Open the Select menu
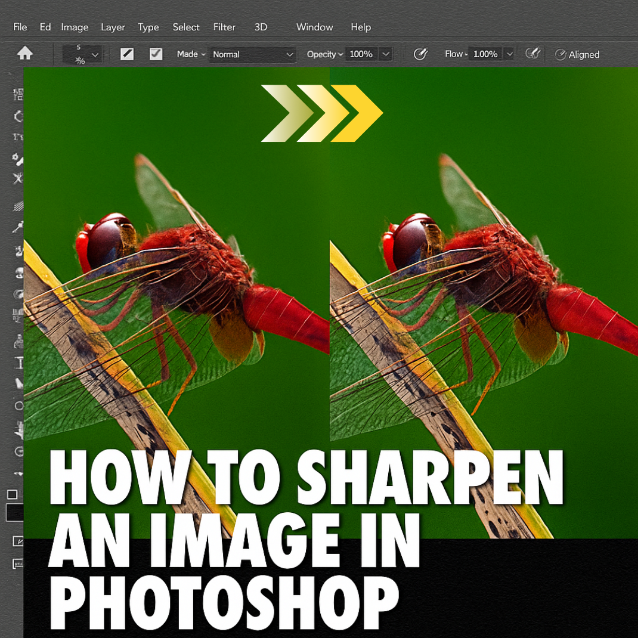 pos(186,27)
